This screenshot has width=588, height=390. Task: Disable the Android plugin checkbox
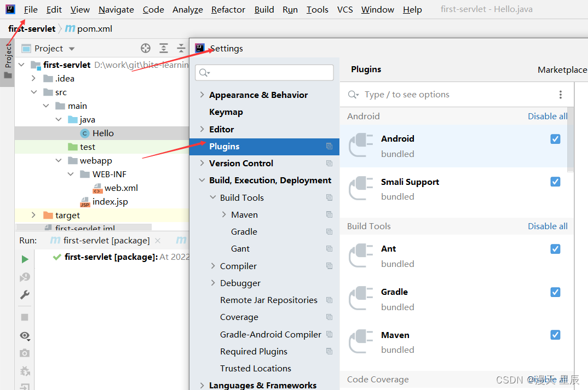click(x=555, y=139)
